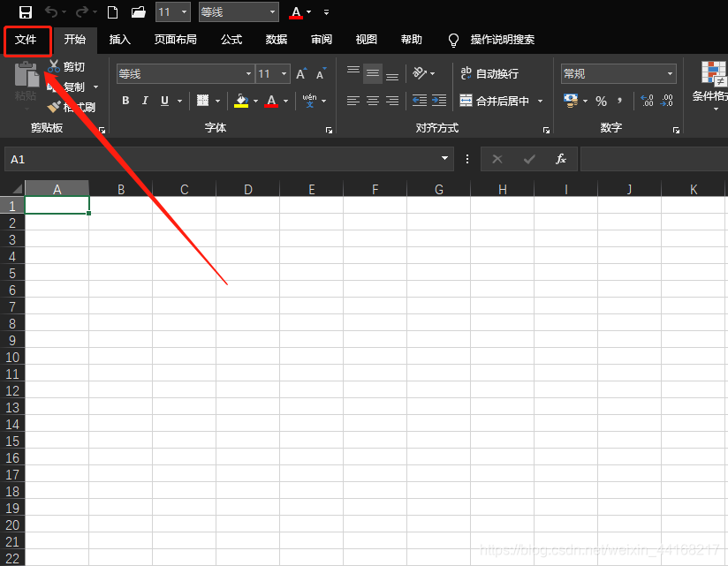
Task: Open quick access font name dropdown
Action: coord(272,12)
